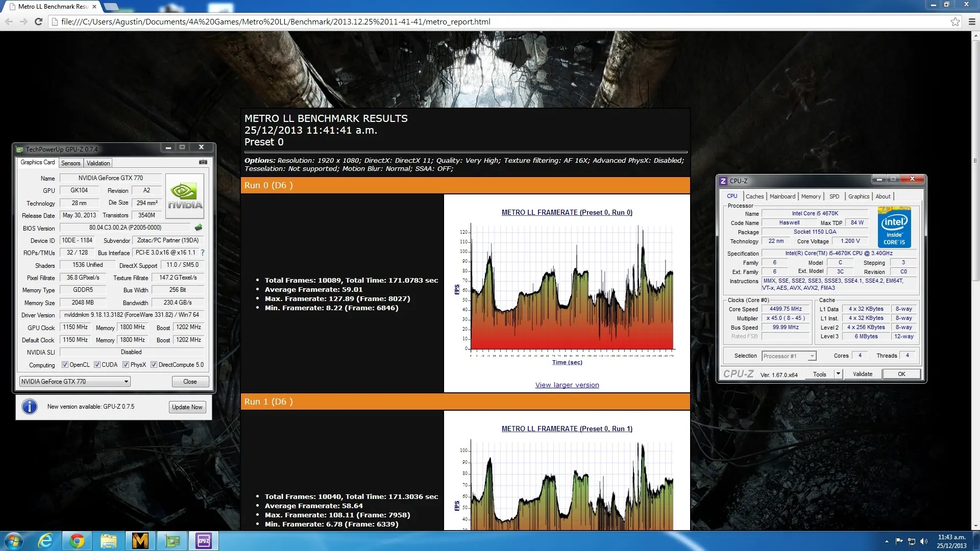Close the Metro LL Benchmark Results tab
The image size is (980, 551).
[94, 7]
